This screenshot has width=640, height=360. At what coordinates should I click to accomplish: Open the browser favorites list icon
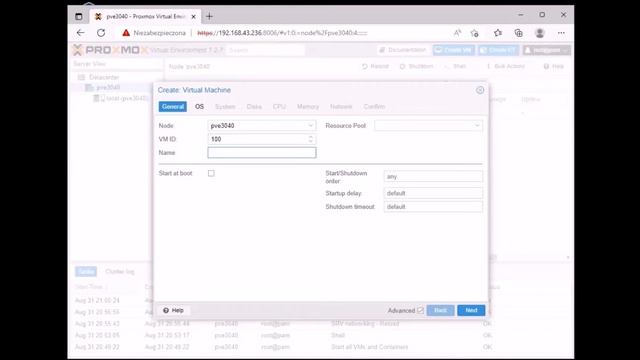[x=498, y=33]
